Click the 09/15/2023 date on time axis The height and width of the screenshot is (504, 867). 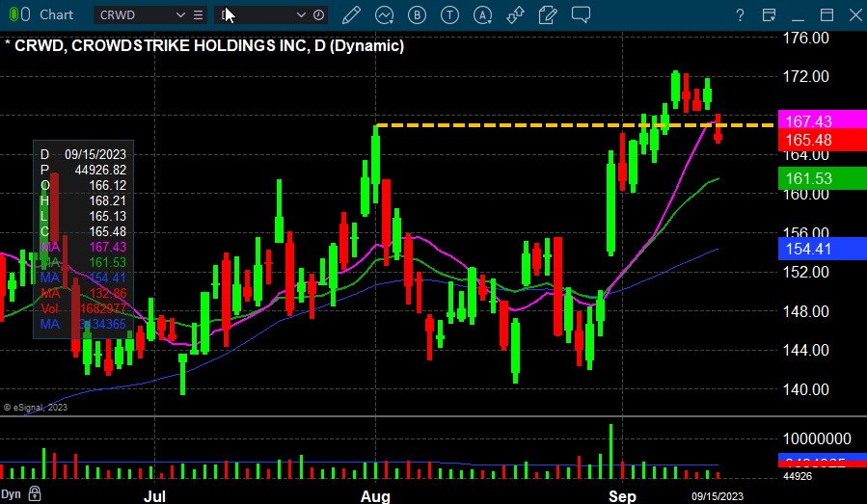coord(718,496)
